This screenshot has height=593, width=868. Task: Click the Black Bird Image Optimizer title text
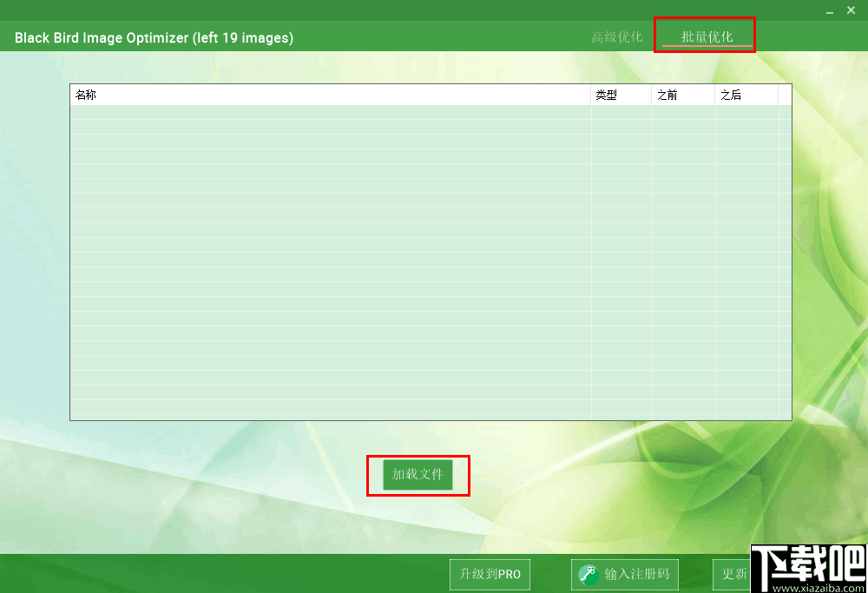154,37
